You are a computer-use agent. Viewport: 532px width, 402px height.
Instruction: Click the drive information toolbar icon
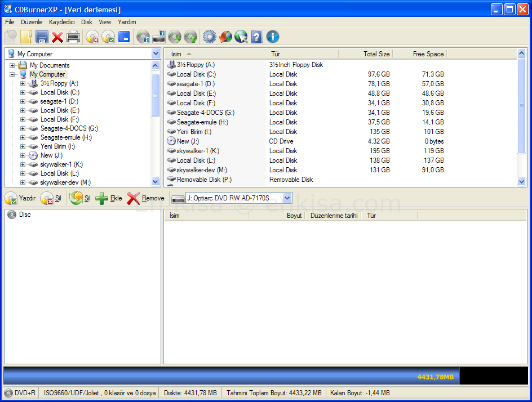159,37
